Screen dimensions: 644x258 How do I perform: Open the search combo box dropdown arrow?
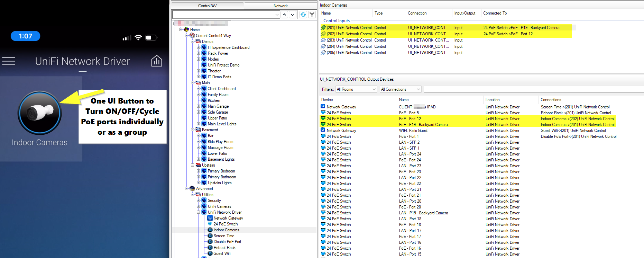coord(277,15)
